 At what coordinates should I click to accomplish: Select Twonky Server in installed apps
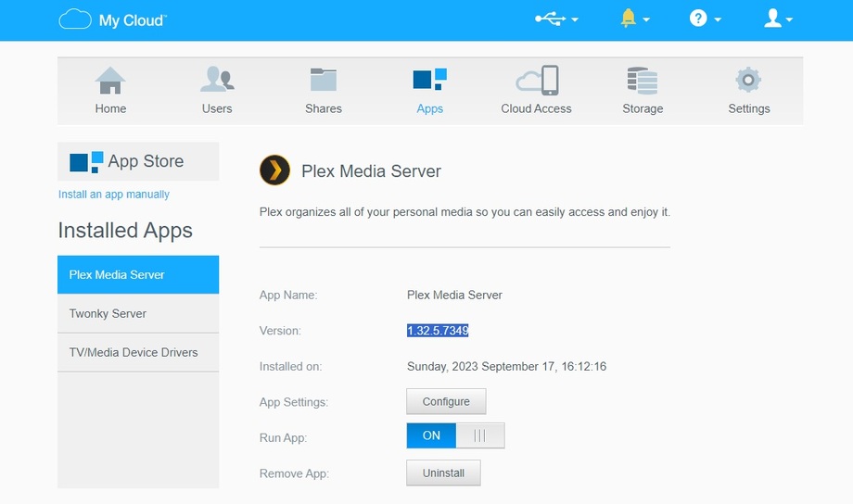pos(138,314)
